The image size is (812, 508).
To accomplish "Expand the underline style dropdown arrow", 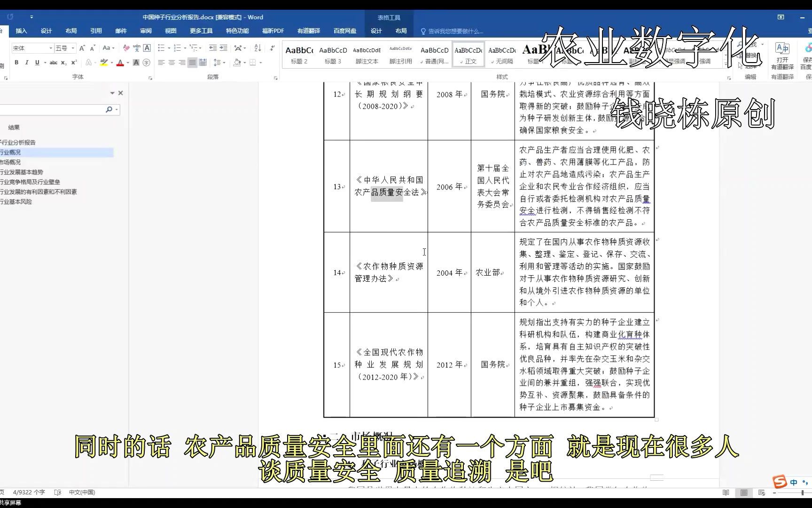I will point(45,63).
